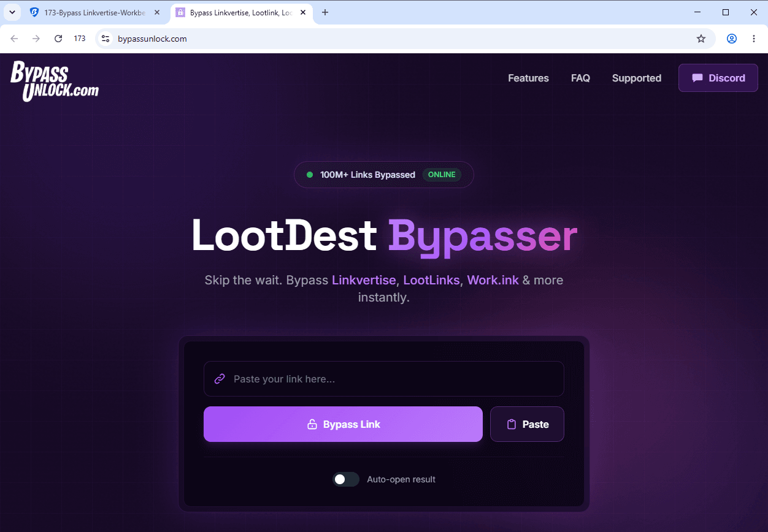Click the green status dot
Image resolution: width=768 pixels, height=532 pixels.
coord(310,175)
